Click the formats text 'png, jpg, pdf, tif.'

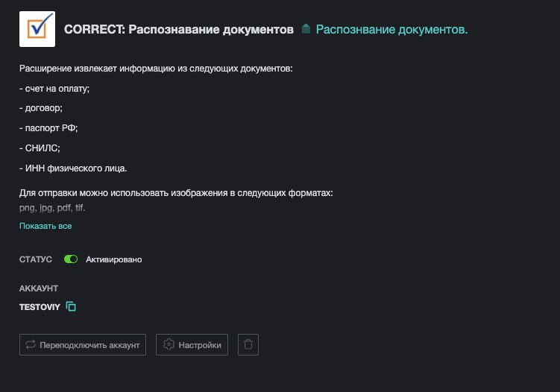point(52,208)
